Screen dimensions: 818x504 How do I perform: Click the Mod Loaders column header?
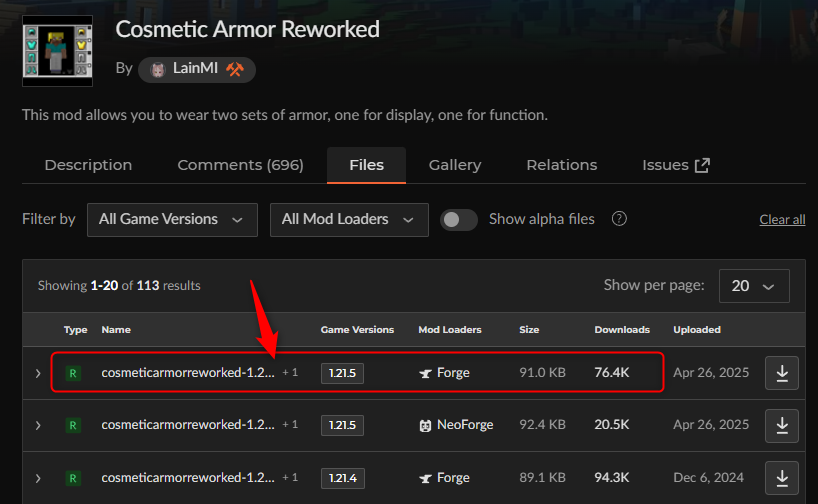(x=450, y=330)
